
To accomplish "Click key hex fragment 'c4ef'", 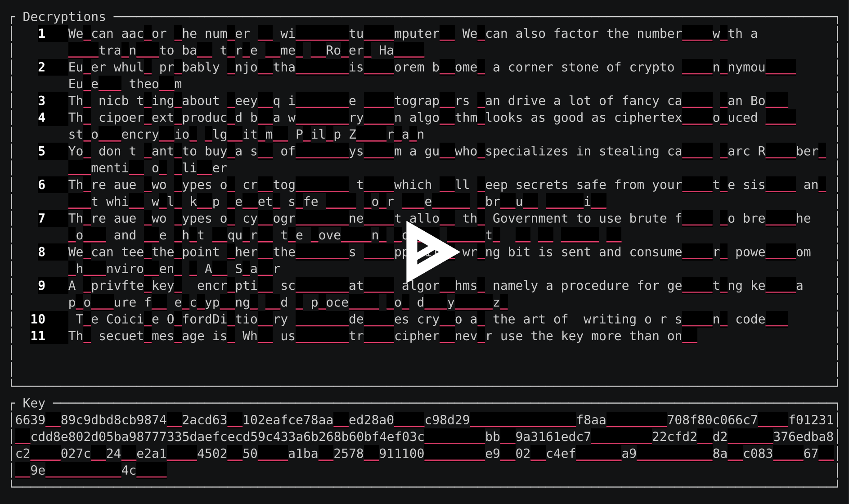I will (561, 454).
